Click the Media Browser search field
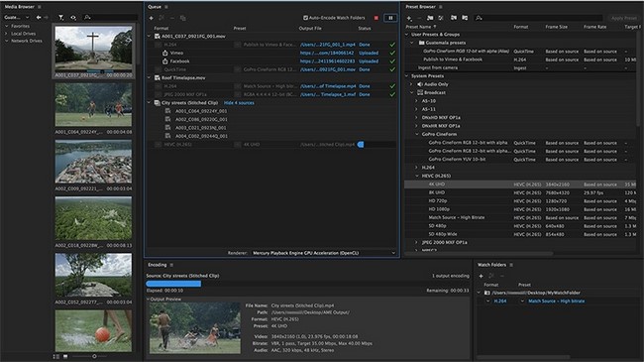 [111, 17]
